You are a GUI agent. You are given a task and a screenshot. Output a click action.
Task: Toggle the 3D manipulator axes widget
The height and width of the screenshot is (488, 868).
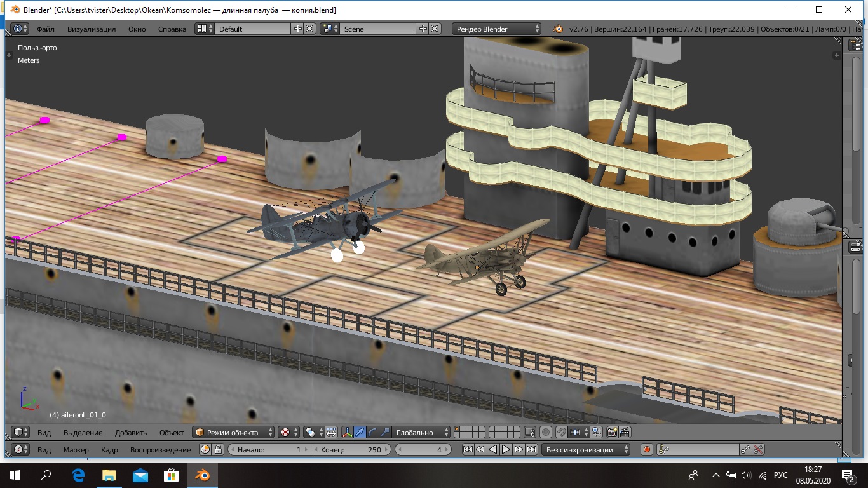(348, 432)
